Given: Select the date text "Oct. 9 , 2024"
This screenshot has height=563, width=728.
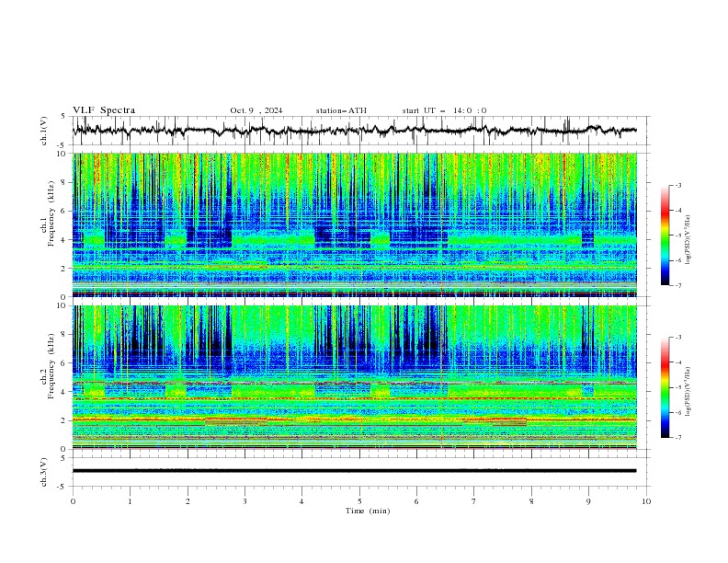Looking at the screenshot, I should [256, 110].
